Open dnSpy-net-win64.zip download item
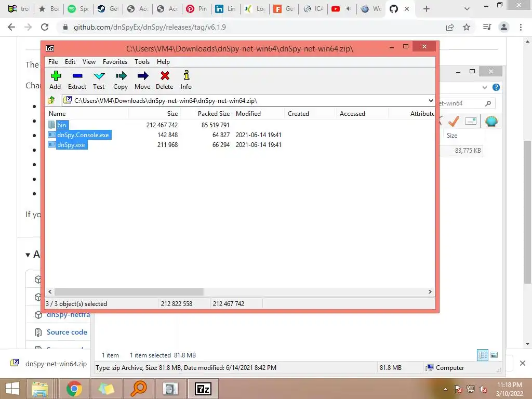 pyautogui.click(x=48, y=364)
